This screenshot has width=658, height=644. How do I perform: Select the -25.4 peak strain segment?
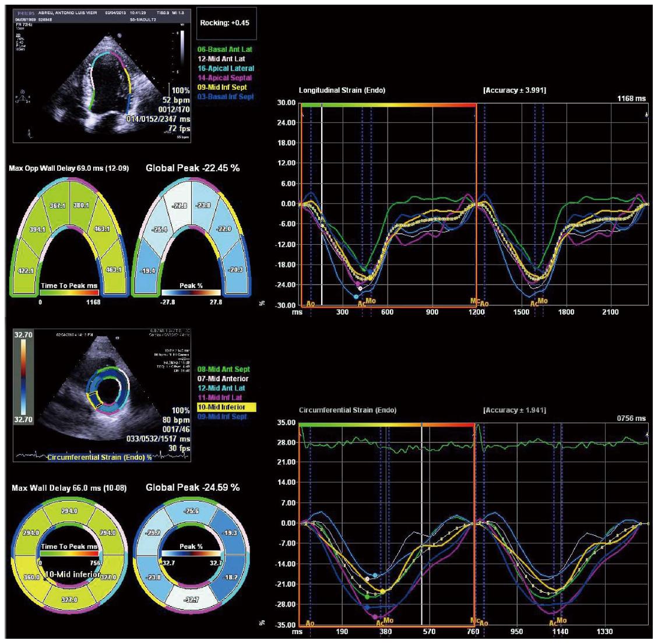(x=160, y=230)
